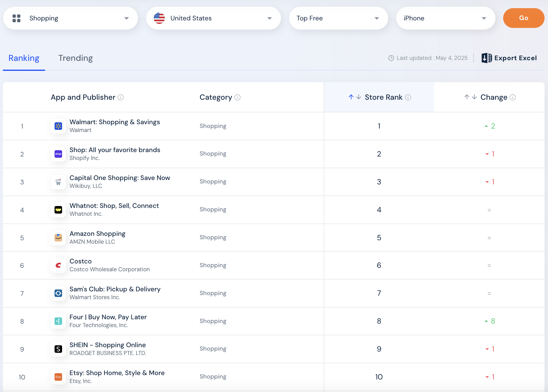Switch to the Ranking tab
548x392 pixels.
click(x=24, y=58)
